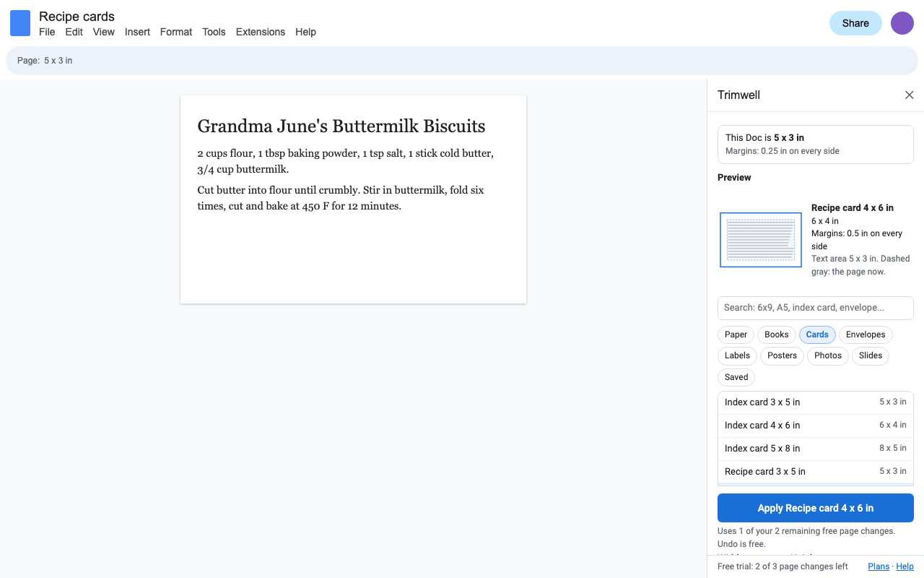Focus the preset size search field
Screen dimensions: 924x578
816,308
